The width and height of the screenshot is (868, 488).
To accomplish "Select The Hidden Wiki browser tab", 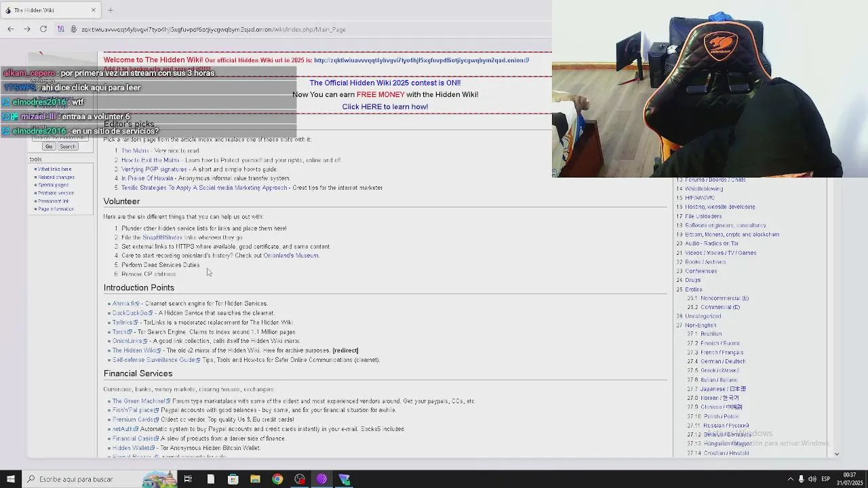I will click(51, 10).
